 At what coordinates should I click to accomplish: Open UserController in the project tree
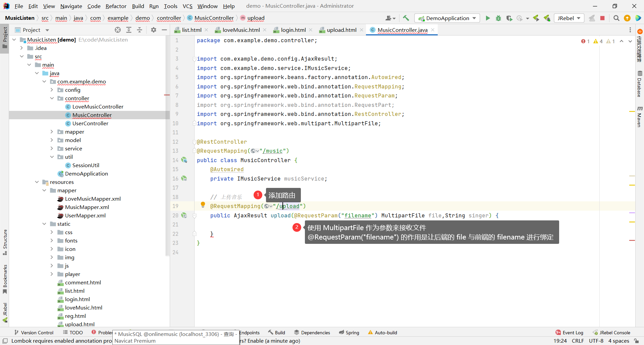pyautogui.click(x=90, y=123)
